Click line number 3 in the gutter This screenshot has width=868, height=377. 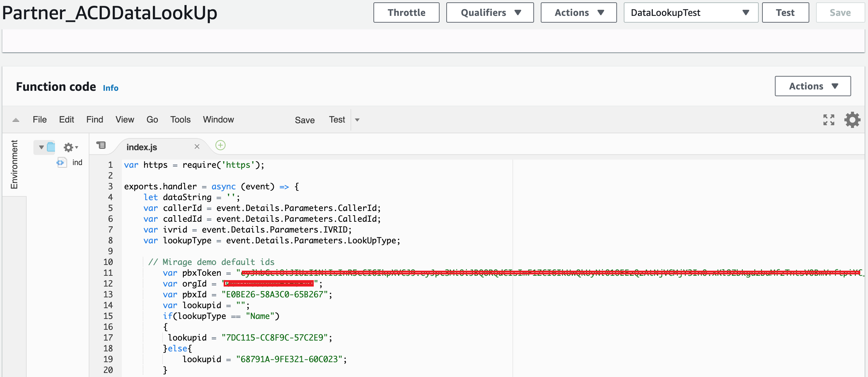coord(110,186)
